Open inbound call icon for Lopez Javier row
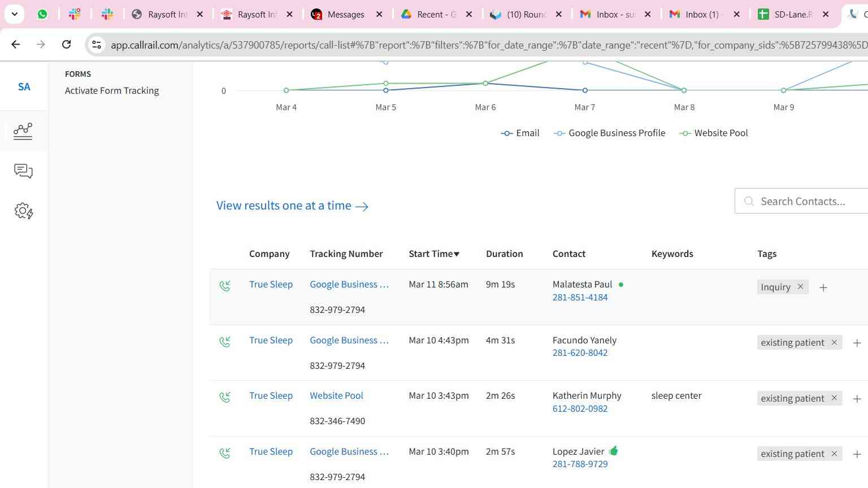Screen dimensions: 868x488 (225, 453)
